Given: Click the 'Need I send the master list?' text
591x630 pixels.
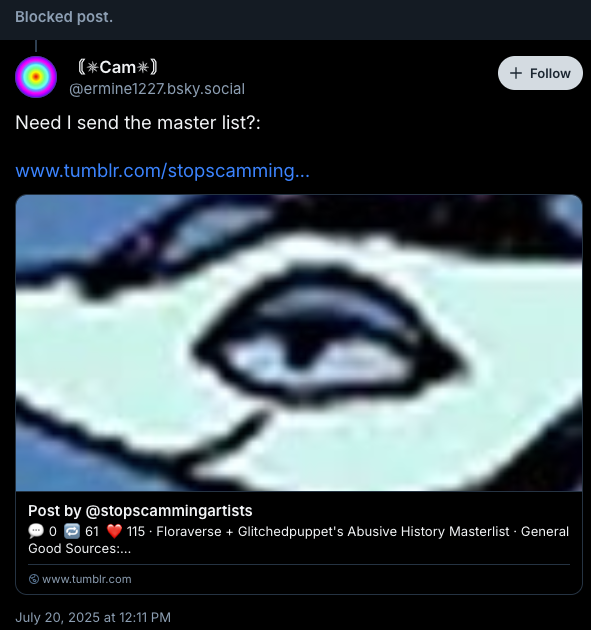Looking at the screenshot, I should pyautogui.click(x=138, y=123).
